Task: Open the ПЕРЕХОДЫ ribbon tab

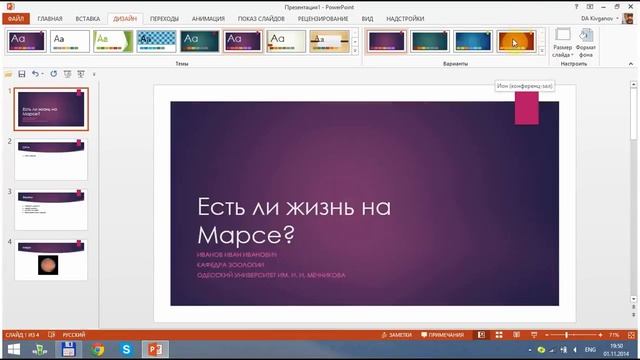Action: (164, 19)
